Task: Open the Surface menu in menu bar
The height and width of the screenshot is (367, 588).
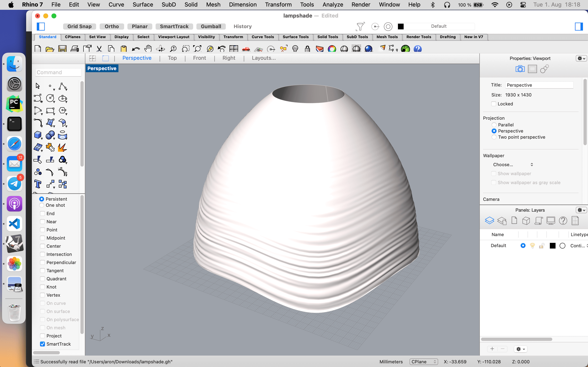Action: (143, 5)
